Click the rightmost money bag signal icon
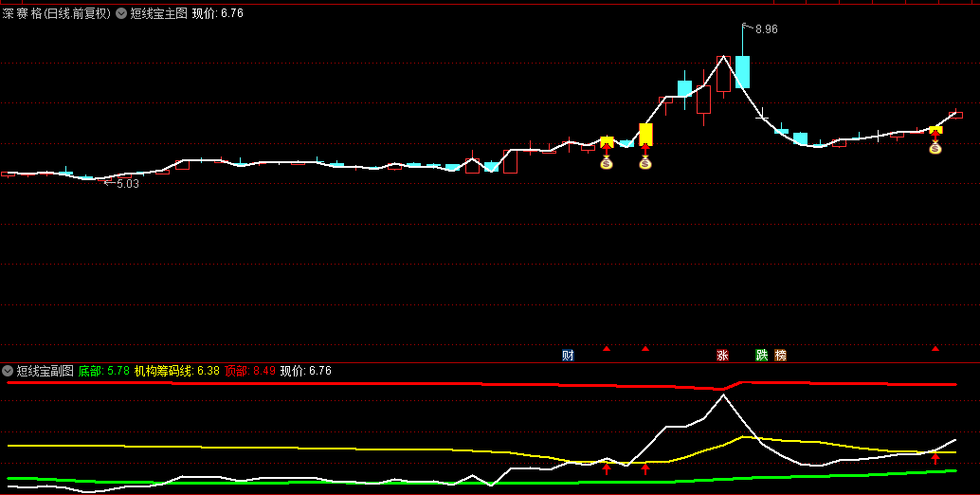 [x=935, y=148]
